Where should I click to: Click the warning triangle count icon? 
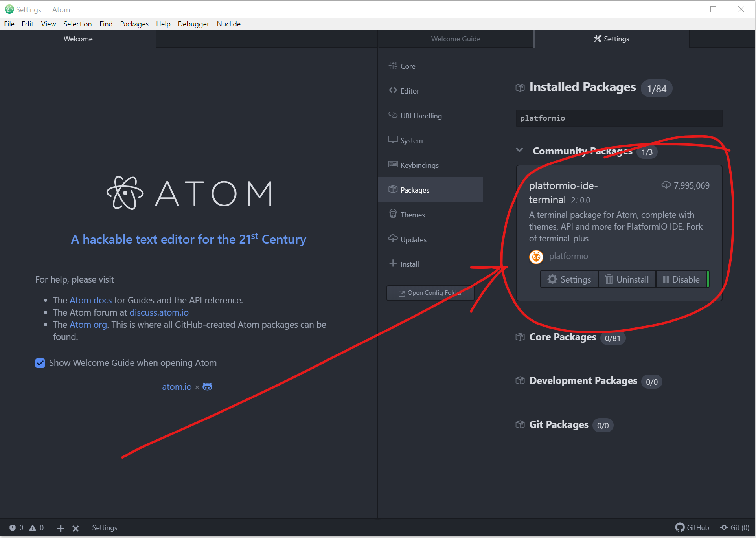tap(33, 527)
